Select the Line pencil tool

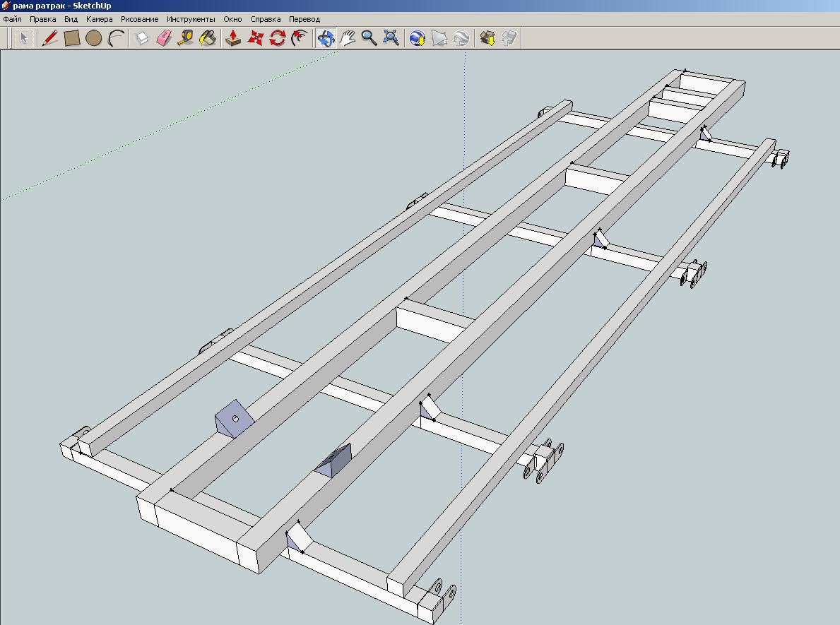pos(49,38)
